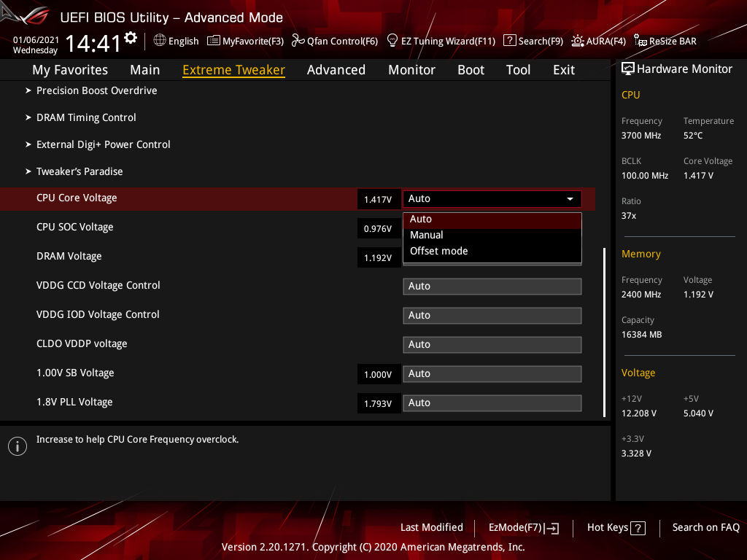Click the 16384 MB memory capacity value
The height and width of the screenshot is (560, 747).
pyautogui.click(x=642, y=335)
